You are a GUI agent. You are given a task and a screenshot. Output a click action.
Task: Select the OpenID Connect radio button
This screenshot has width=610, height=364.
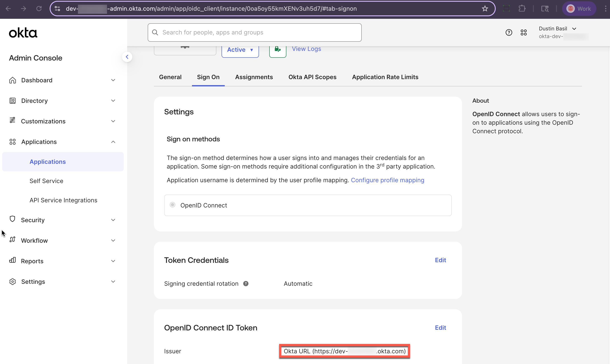pos(173,205)
